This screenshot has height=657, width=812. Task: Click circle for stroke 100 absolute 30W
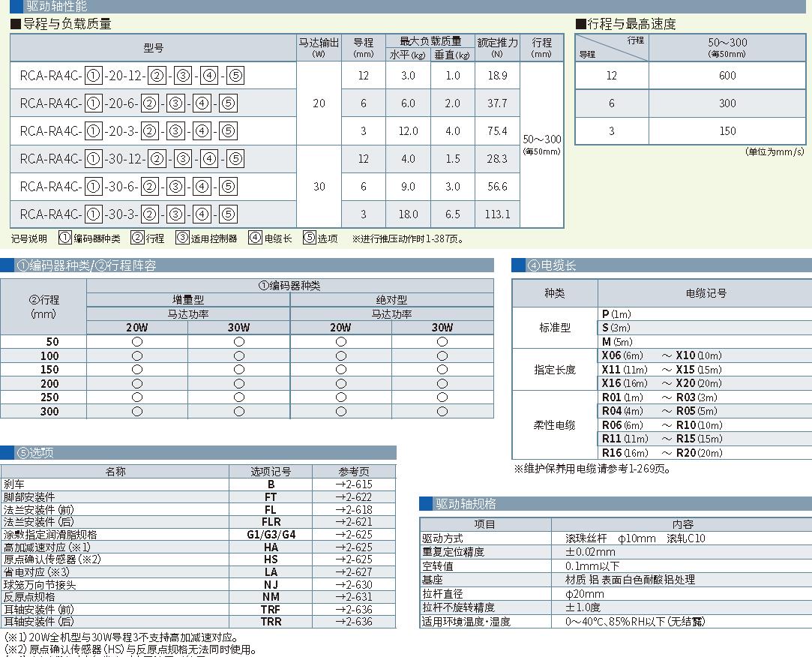pyautogui.click(x=442, y=356)
